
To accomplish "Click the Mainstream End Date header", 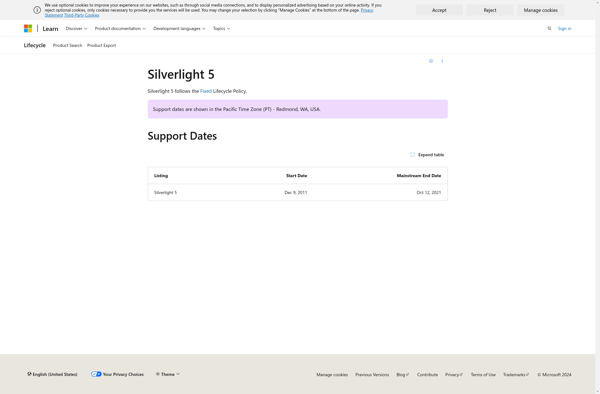I will 419,176.
